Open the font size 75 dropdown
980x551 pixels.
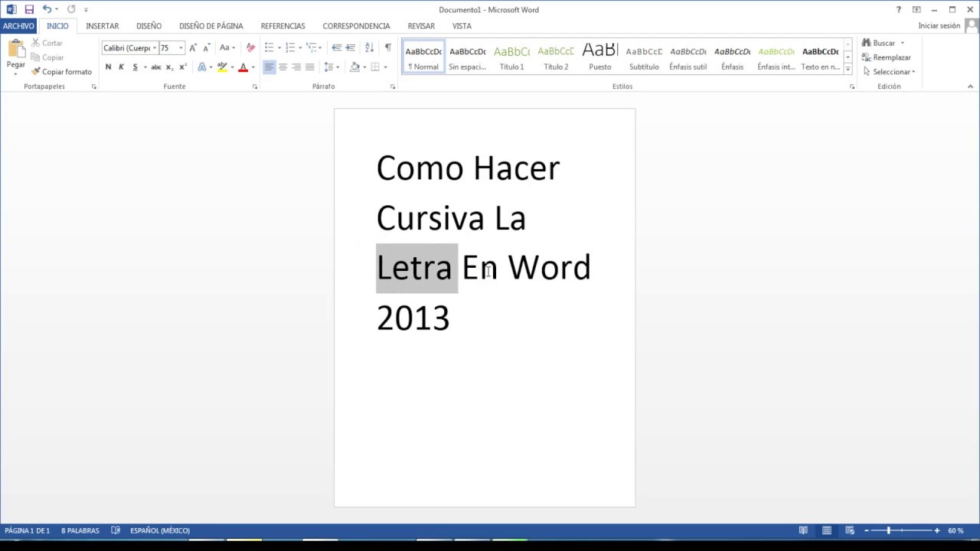tap(181, 47)
